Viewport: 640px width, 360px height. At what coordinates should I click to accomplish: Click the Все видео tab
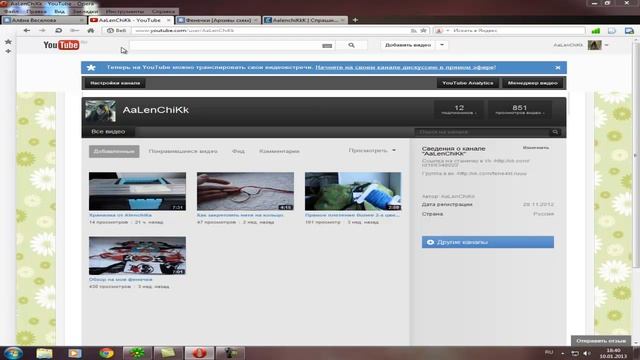tap(108, 132)
